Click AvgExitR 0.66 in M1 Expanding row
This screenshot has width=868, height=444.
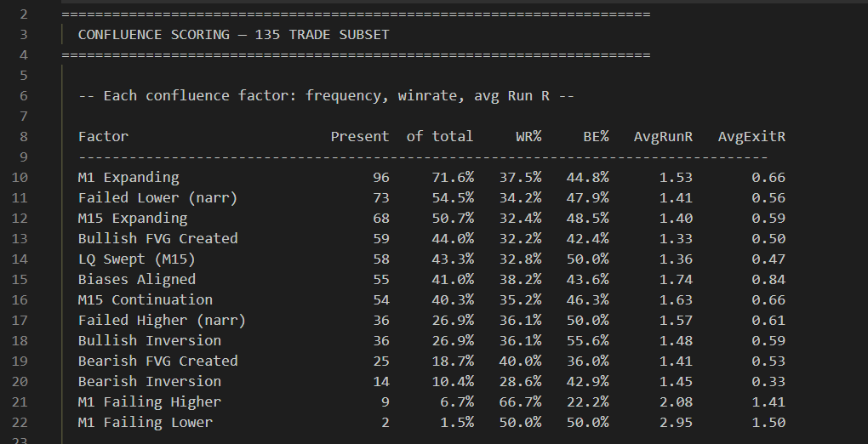pyautogui.click(x=768, y=178)
